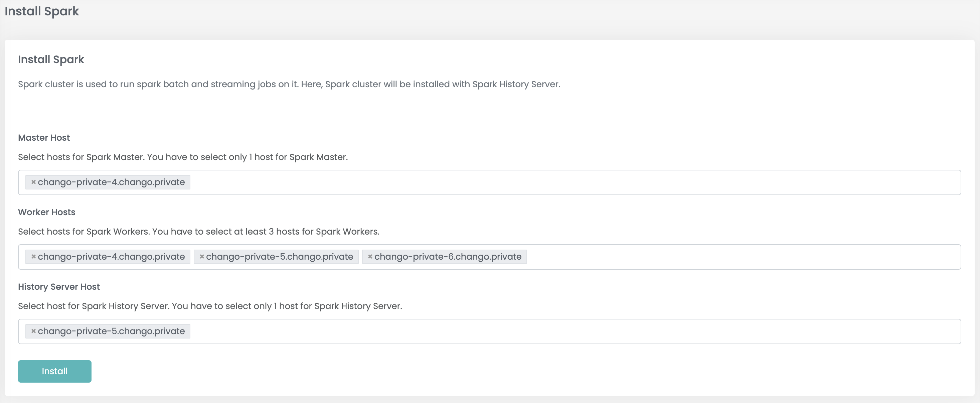Image resolution: width=980 pixels, height=403 pixels.
Task: Select the chango-private-4 tag in the Worker Hosts field
Action: pyautogui.click(x=111, y=257)
